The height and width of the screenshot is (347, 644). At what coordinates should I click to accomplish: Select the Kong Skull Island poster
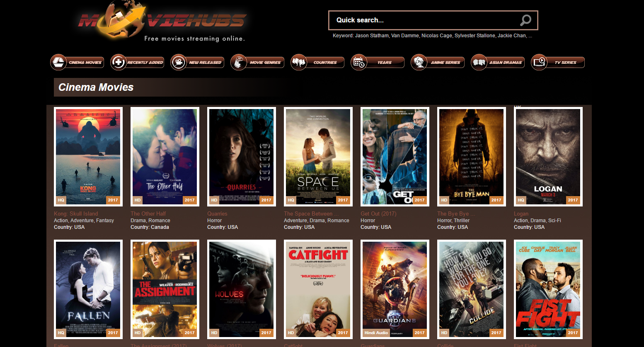click(88, 157)
